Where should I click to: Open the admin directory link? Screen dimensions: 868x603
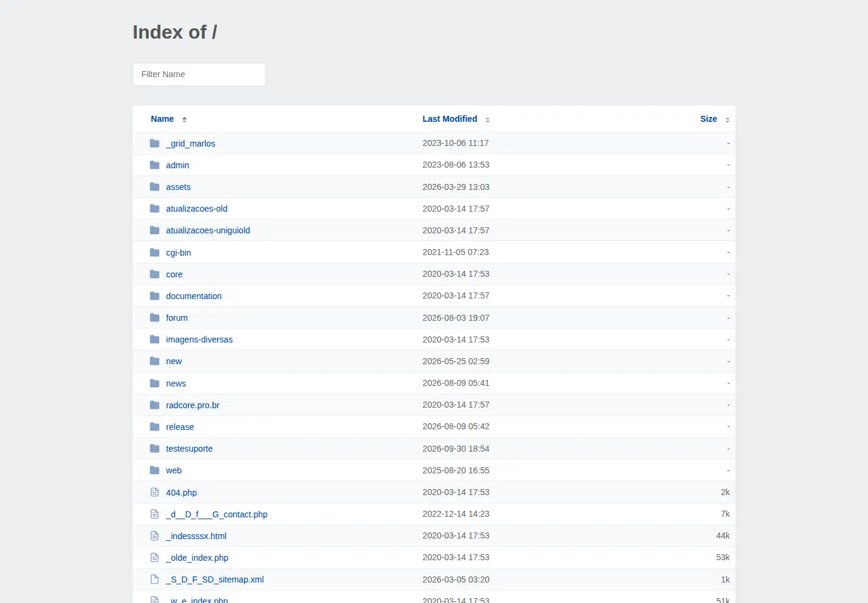click(178, 165)
